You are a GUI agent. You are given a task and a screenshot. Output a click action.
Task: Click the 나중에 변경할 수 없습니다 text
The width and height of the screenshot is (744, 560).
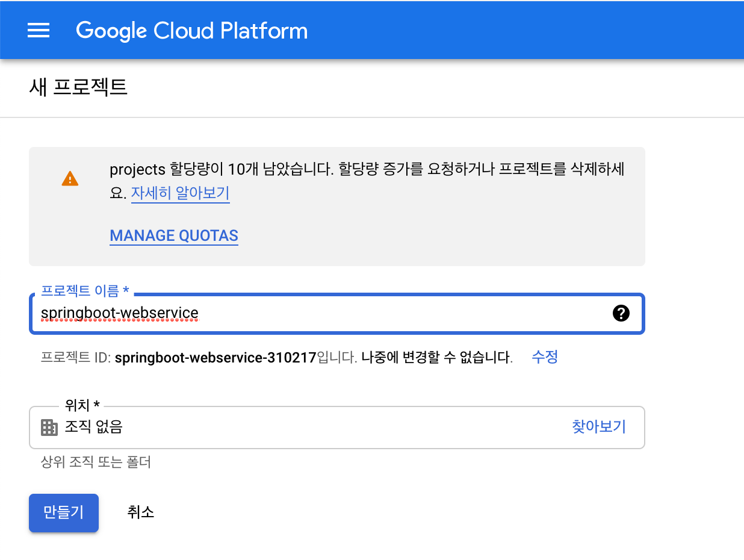(x=437, y=358)
